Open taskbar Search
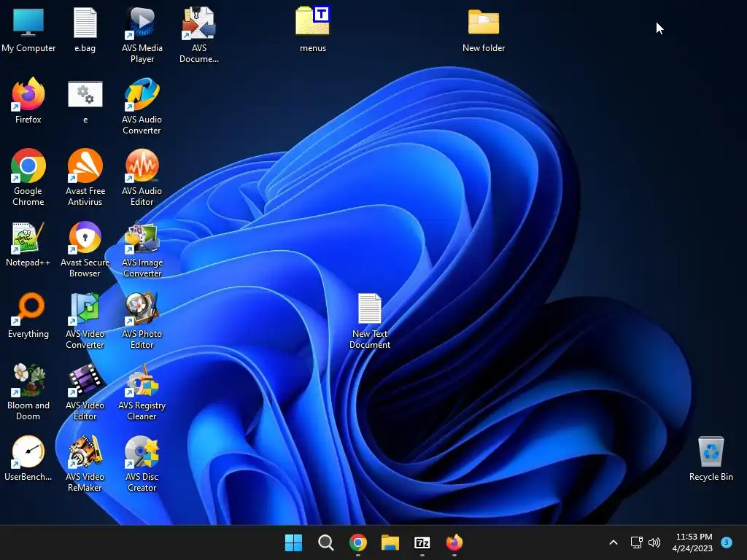The width and height of the screenshot is (747, 560). (326, 542)
